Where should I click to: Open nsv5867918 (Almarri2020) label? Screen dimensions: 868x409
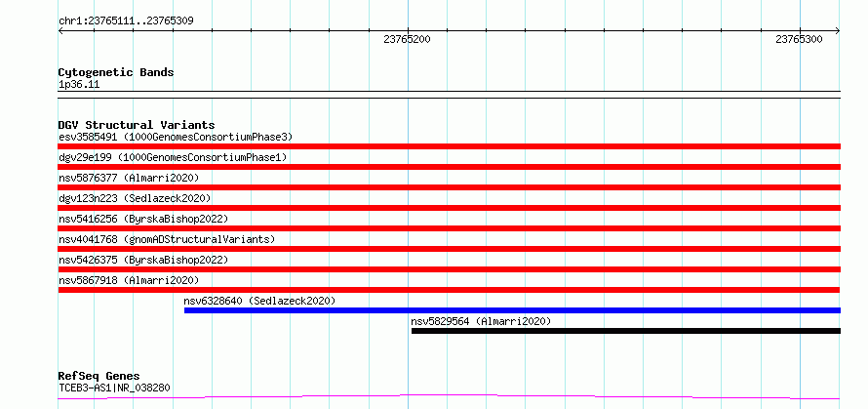[129, 280]
